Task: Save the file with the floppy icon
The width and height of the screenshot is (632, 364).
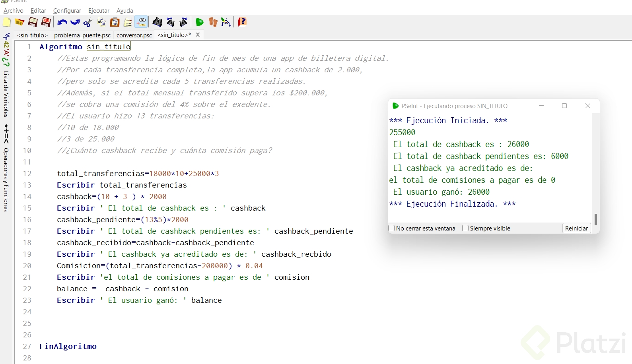Action: click(33, 22)
